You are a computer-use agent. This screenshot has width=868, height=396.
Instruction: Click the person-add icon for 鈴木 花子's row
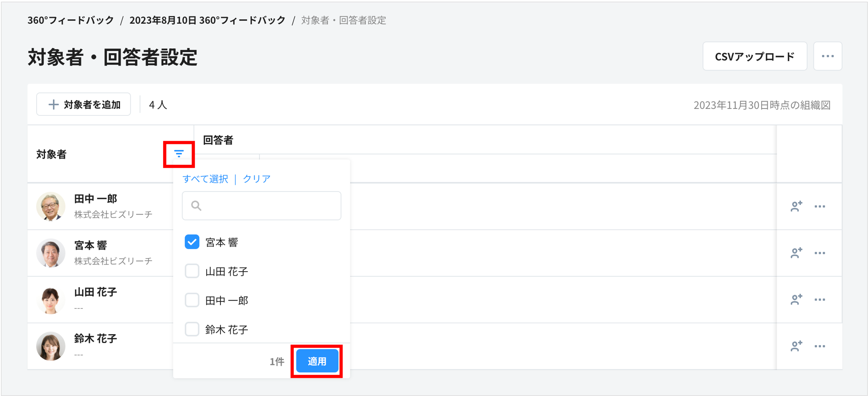pos(796,345)
